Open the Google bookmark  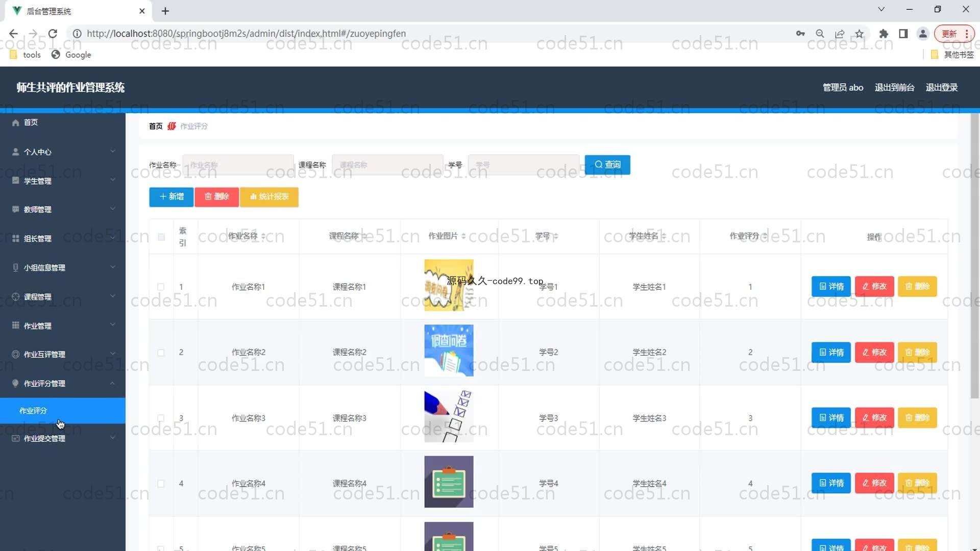pos(71,55)
